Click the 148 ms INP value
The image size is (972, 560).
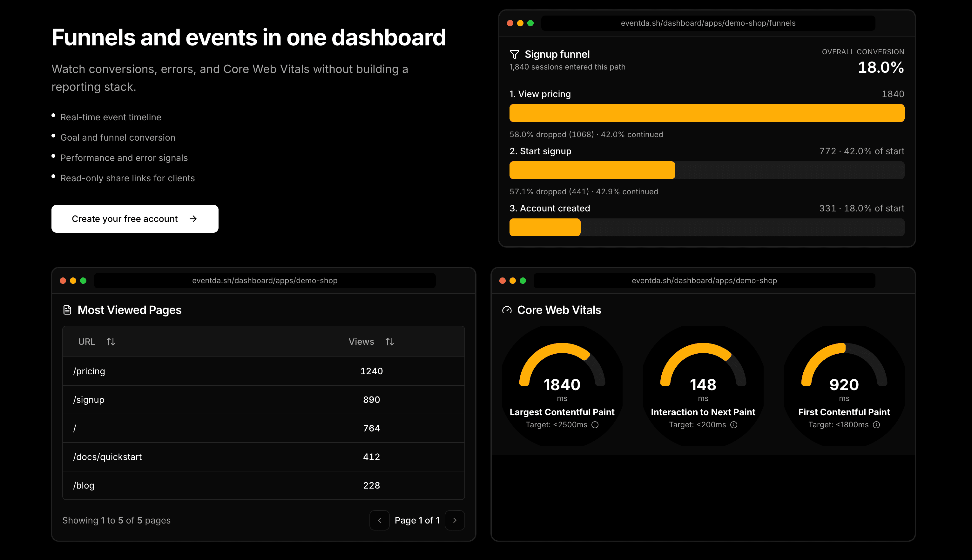pyautogui.click(x=703, y=385)
